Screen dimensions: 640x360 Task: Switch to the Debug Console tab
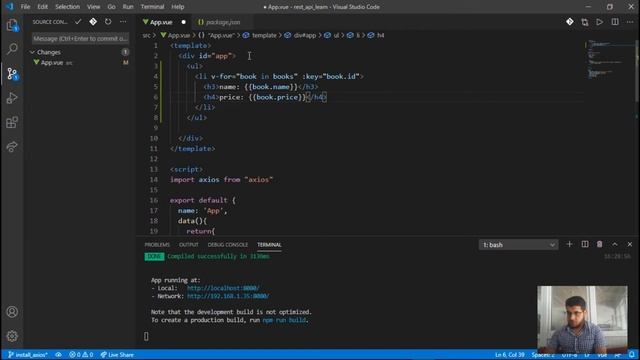pos(228,244)
